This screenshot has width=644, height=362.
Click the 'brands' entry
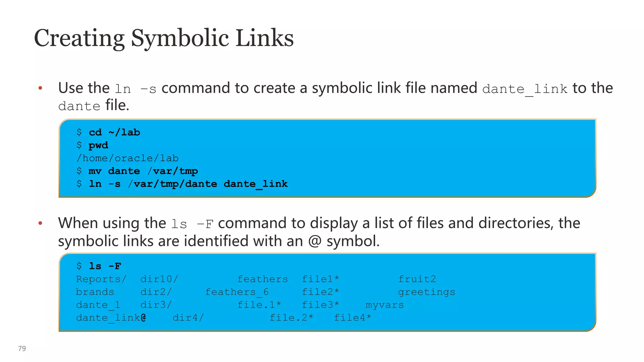(95, 292)
